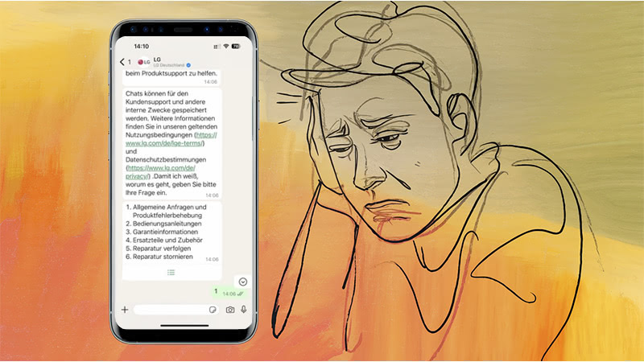This screenshot has height=362, width=644.
Task: Tap the back arrow in the WhatsApp chat header
Action: click(122, 62)
